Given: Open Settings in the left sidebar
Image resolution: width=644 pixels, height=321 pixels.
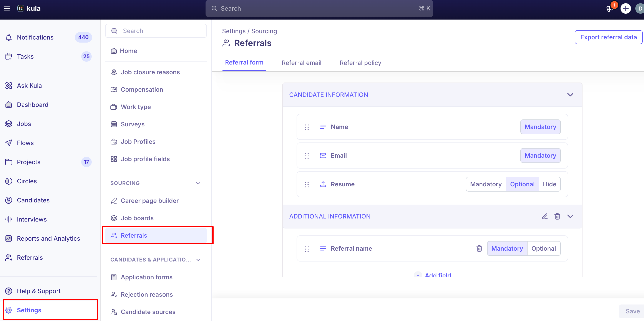Looking at the screenshot, I should [50, 310].
